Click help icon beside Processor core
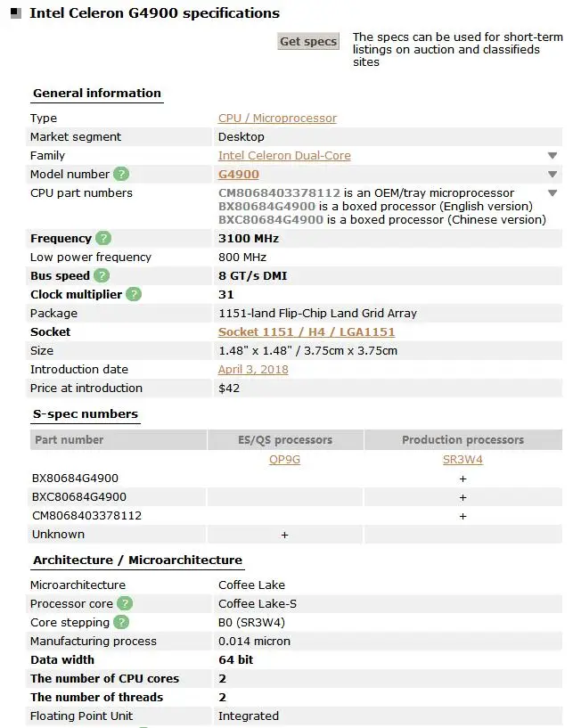 [125, 604]
